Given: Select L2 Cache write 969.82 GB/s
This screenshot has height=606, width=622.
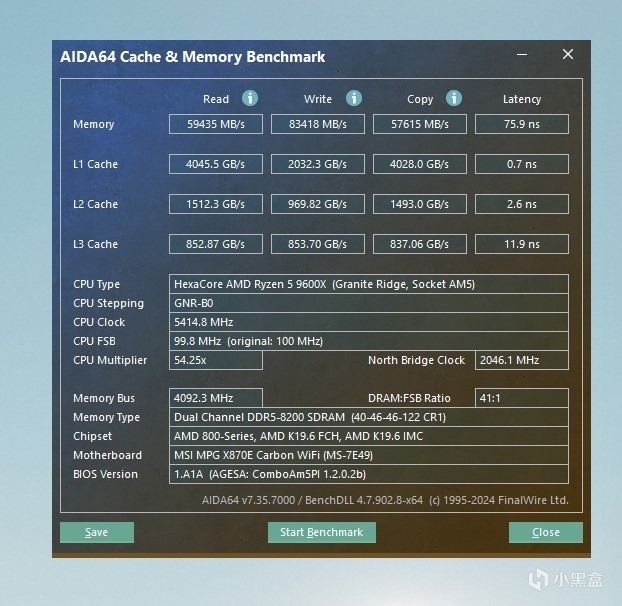Looking at the screenshot, I should click(318, 204).
